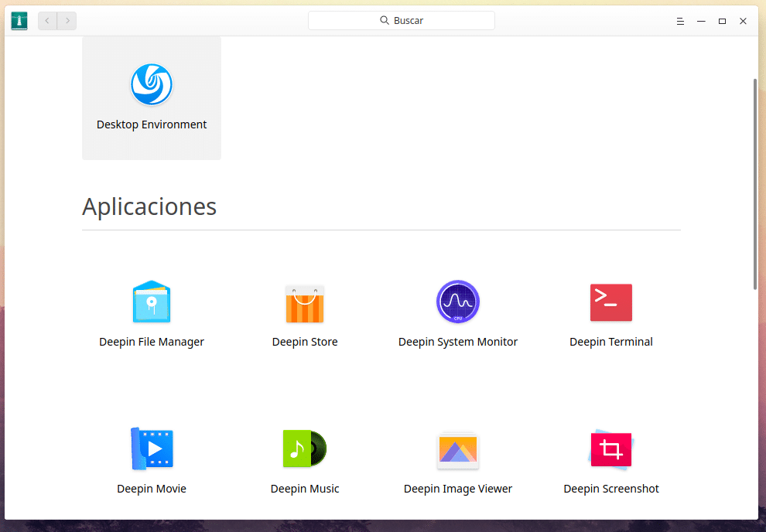Click the manual app logo in title bar
The height and width of the screenshot is (532, 766).
(19, 21)
